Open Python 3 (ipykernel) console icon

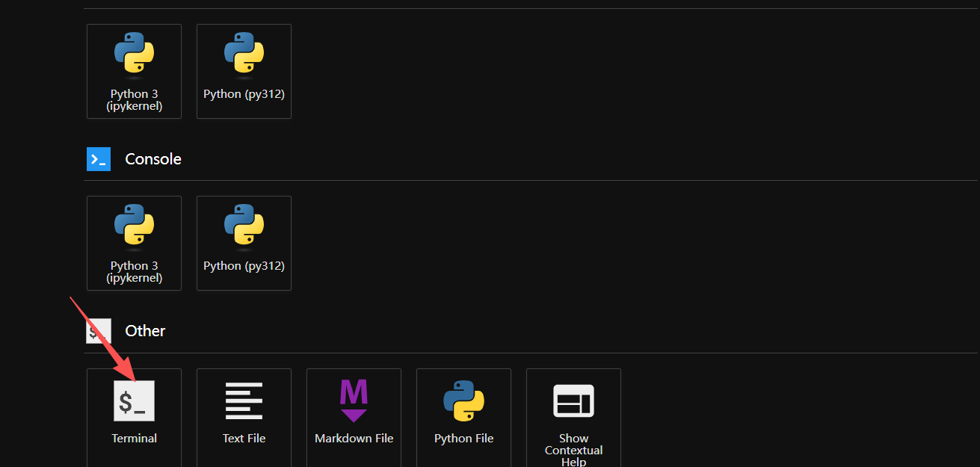click(135, 226)
